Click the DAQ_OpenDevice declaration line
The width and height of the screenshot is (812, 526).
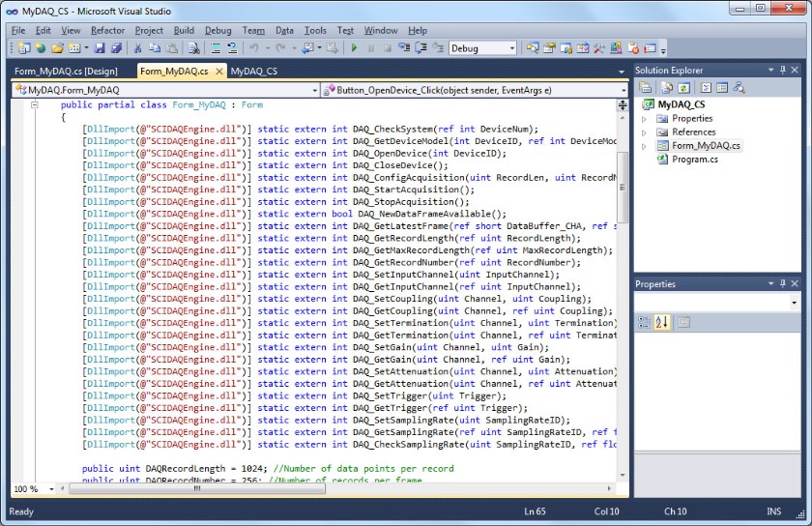click(294, 154)
